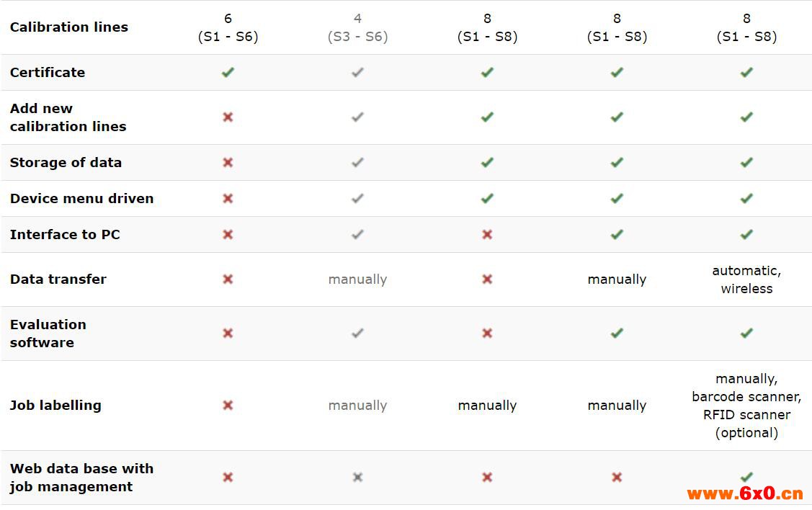Click the 'barcode scanner, RFID scanner' cell
This screenshot has width=812, height=510.
coord(746,406)
